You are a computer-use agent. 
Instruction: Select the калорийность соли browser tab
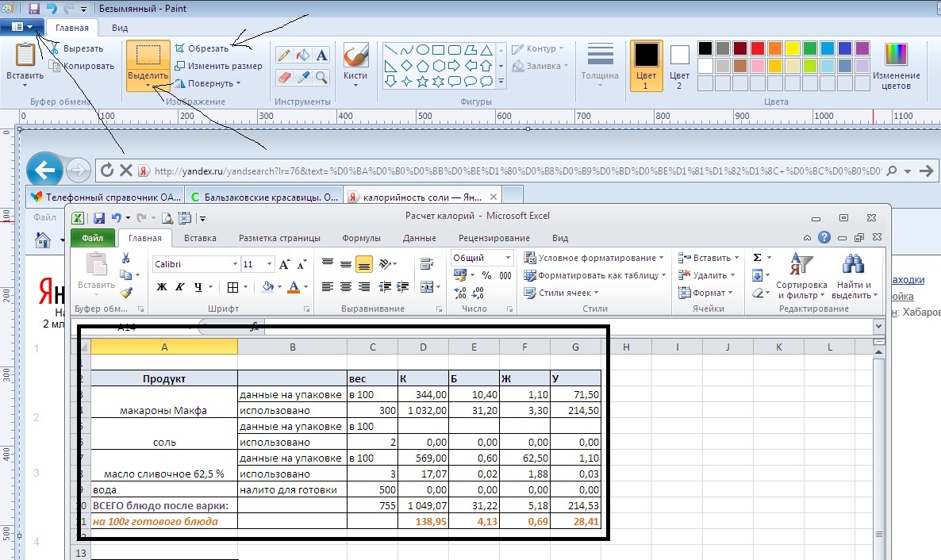(423, 197)
